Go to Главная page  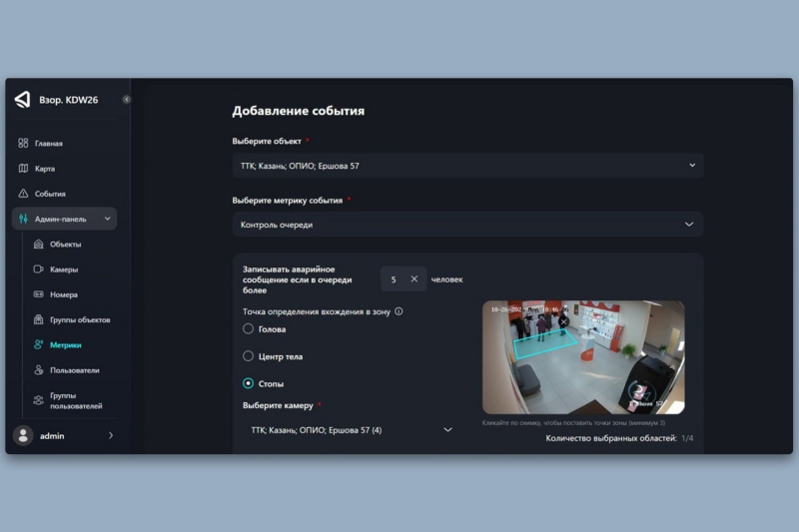click(48, 144)
